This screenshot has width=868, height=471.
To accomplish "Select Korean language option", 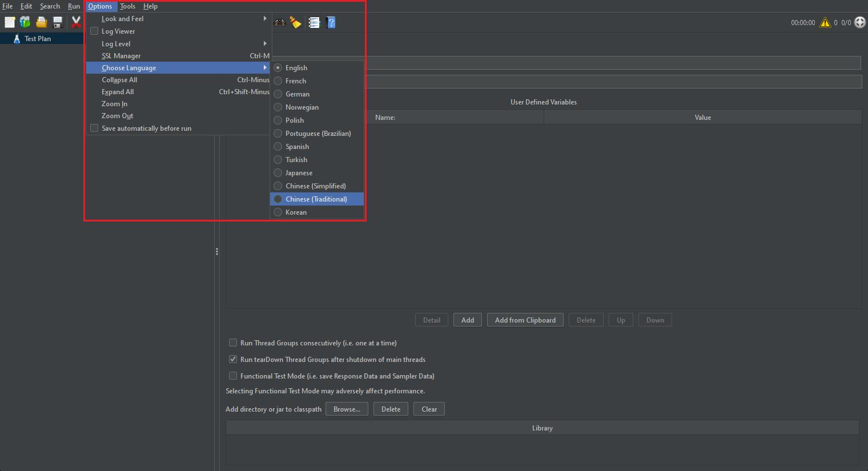I will tap(317, 212).
